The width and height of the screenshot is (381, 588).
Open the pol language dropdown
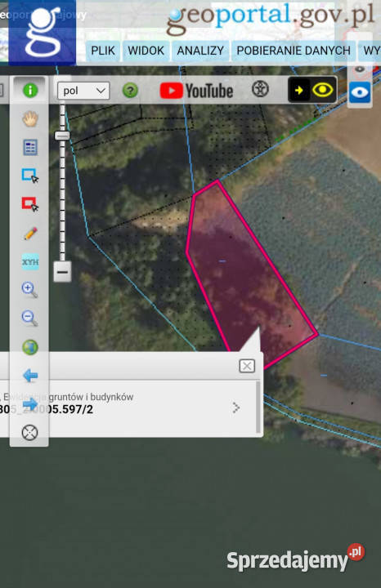(83, 91)
